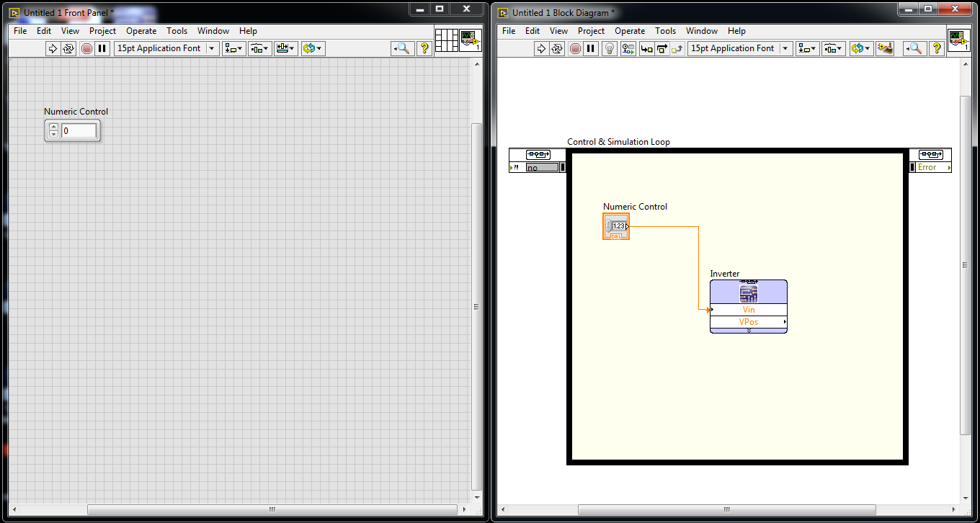Toggle Highlight Execution light bulb
980x523 pixels.
click(x=610, y=48)
